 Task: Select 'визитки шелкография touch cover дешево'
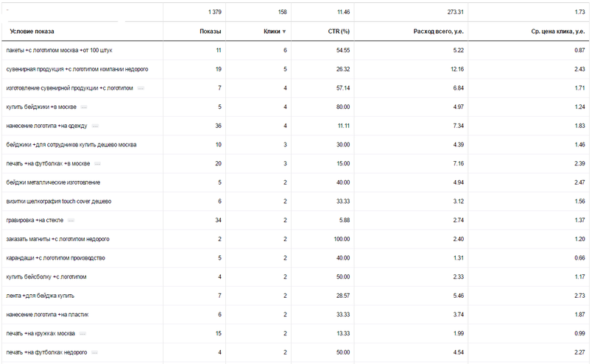58,201
